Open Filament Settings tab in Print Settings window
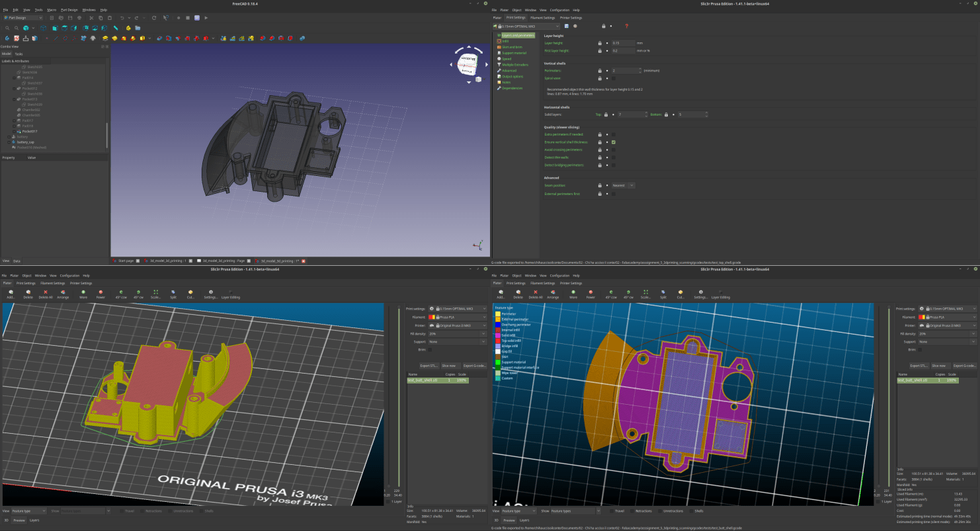Image resolution: width=980 pixels, height=531 pixels. pyautogui.click(x=543, y=18)
